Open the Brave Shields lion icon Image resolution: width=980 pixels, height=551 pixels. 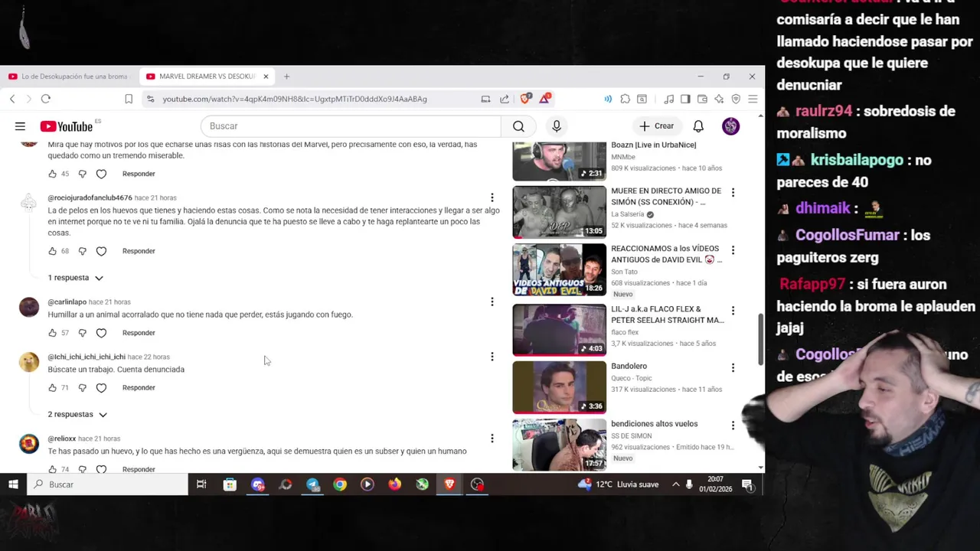pos(525,99)
